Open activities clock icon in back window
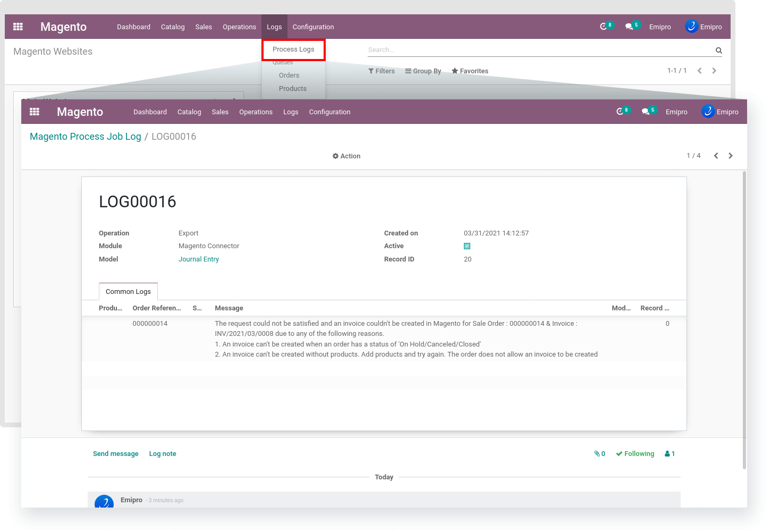 tap(603, 27)
